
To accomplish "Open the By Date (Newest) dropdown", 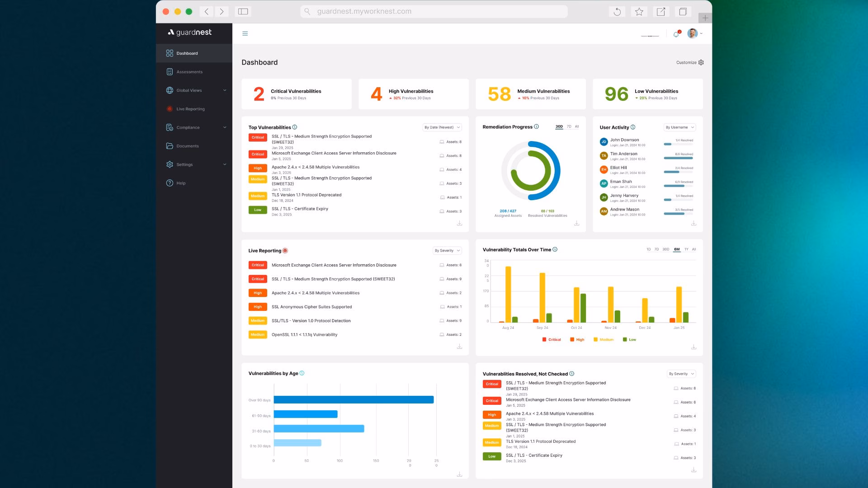I will 442,127.
